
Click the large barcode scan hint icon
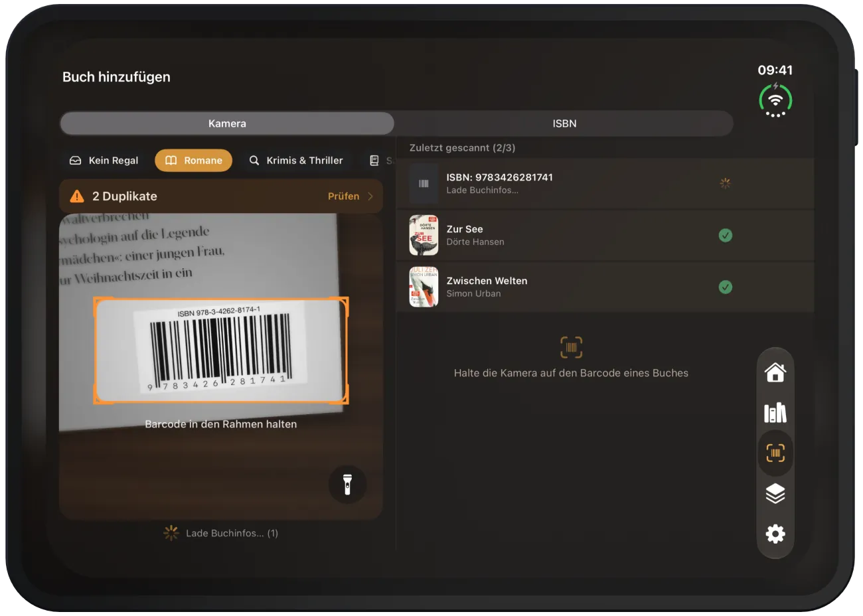tap(571, 347)
